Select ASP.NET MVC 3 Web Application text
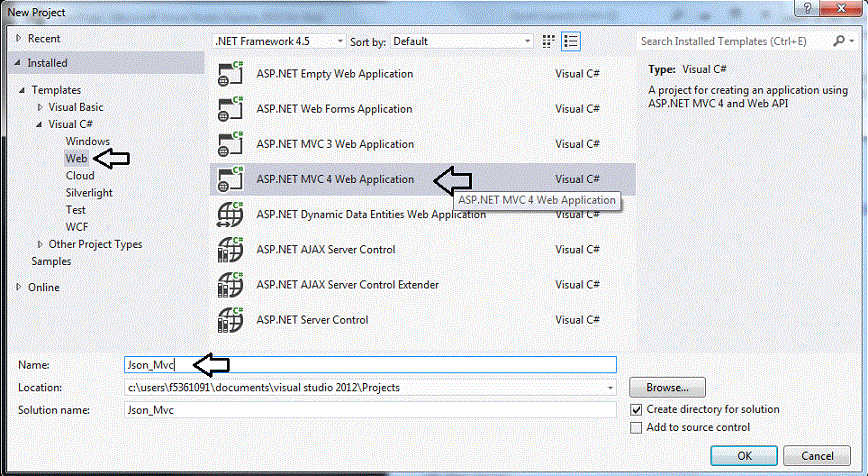 (335, 144)
